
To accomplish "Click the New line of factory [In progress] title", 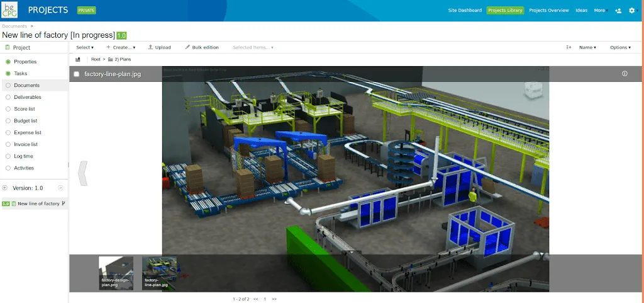I will click(x=58, y=35).
